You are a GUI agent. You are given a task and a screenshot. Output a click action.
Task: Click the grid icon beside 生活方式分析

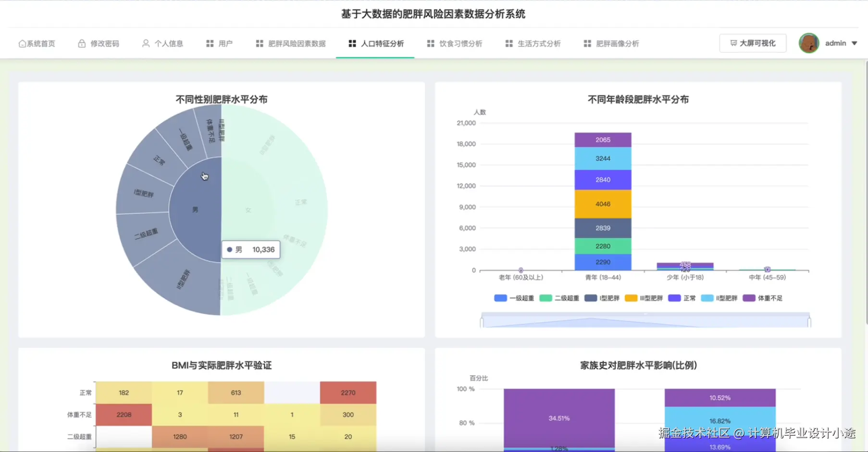click(509, 44)
